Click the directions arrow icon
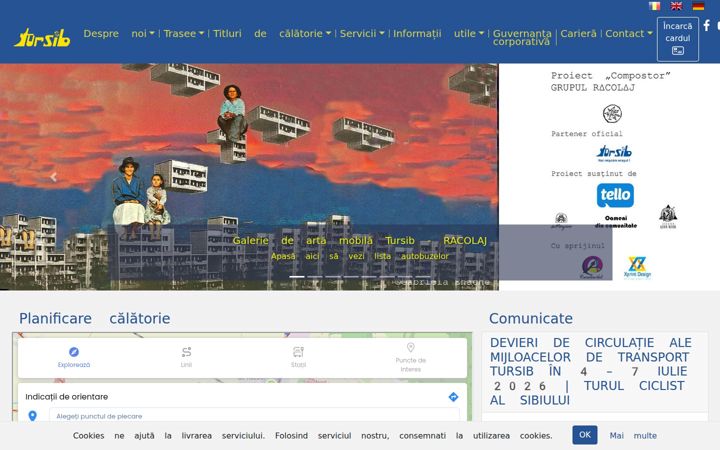The image size is (720, 450). coord(453,397)
